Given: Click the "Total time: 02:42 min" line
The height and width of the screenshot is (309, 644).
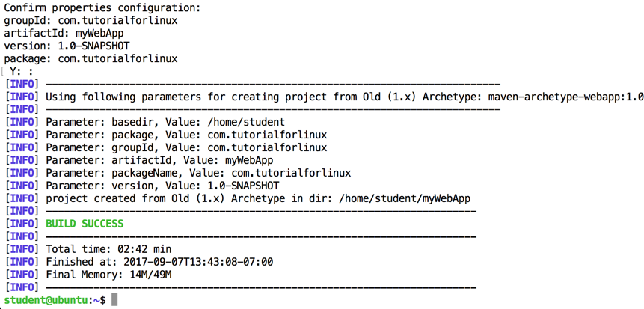Looking at the screenshot, I should [x=108, y=249].
